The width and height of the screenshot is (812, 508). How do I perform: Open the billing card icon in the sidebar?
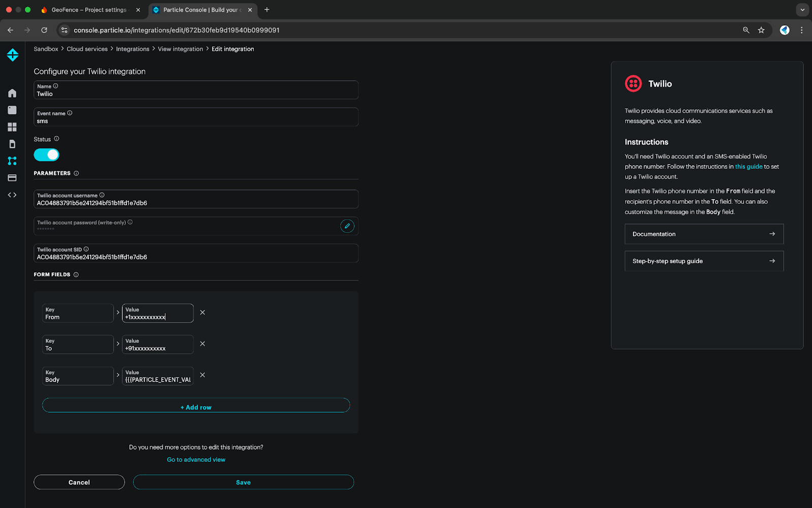point(12,178)
